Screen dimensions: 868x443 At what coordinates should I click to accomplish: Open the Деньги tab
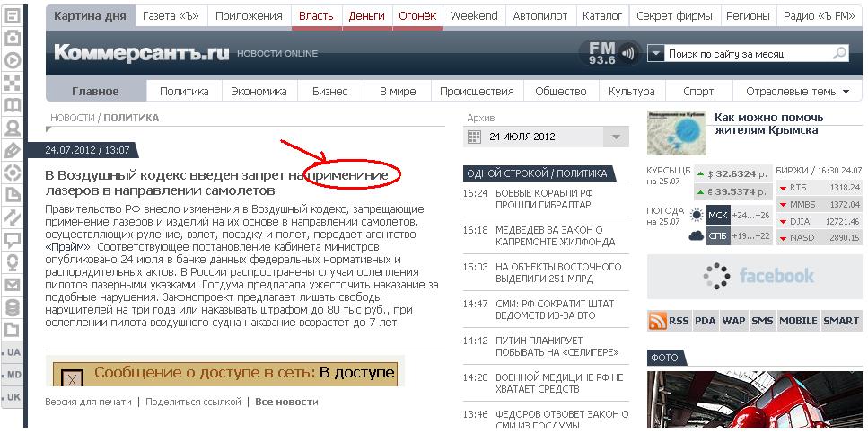coord(366,16)
